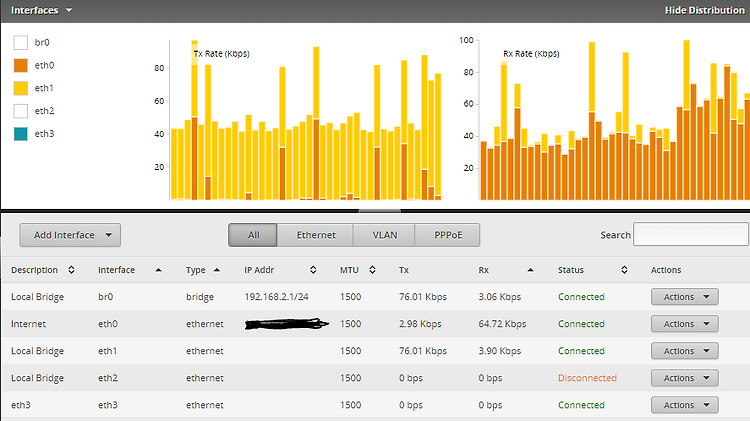750x421 pixels.
Task: Click the 3.90 Kbps Rx value
Action: click(x=499, y=351)
